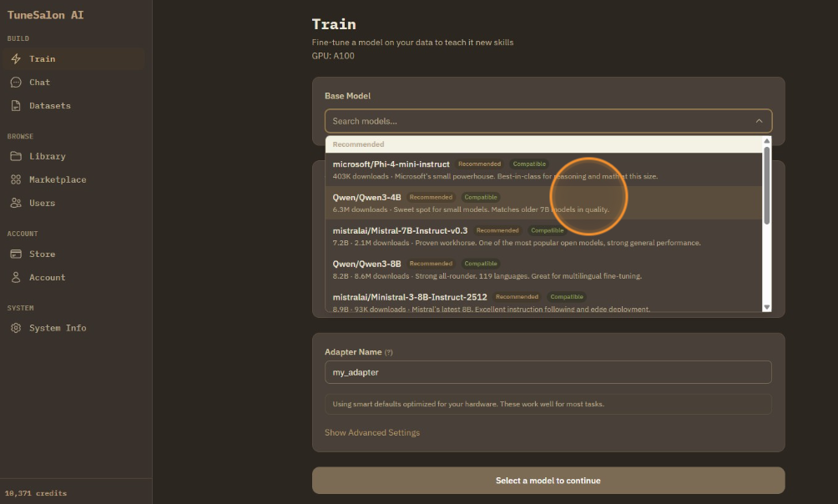Expand Show Advanced Settings
The height and width of the screenshot is (504, 838).
[x=371, y=432]
